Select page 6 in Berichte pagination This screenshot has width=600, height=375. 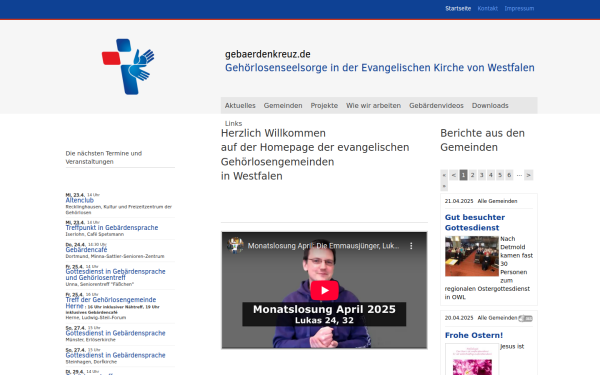[x=509, y=175]
